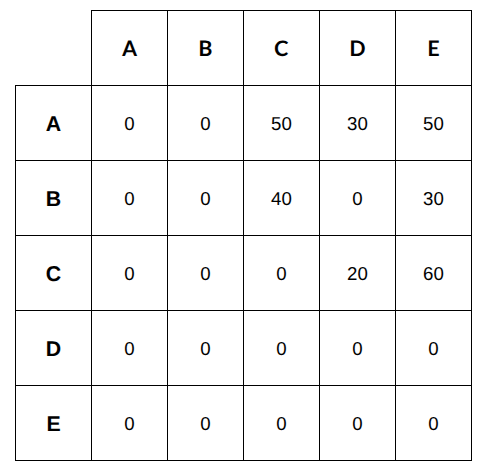Click the zero in row E column E
The width and height of the screenshot is (487, 471).
click(x=433, y=423)
